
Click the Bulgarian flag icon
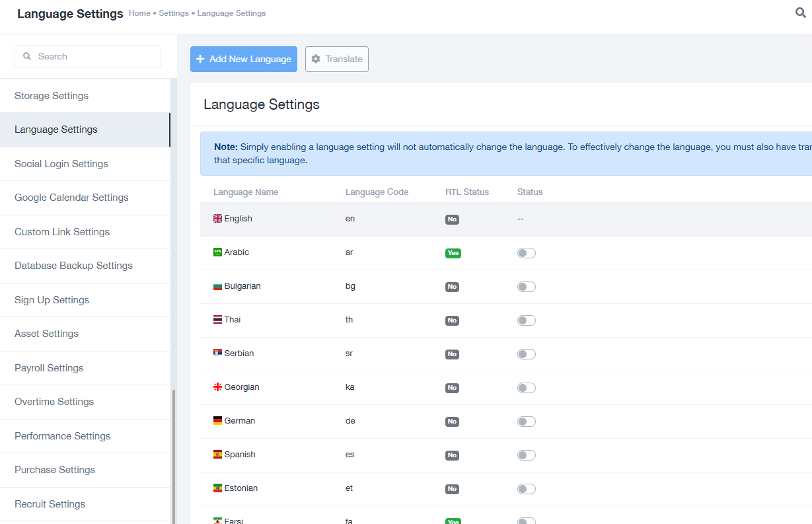pyautogui.click(x=217, y=286)
